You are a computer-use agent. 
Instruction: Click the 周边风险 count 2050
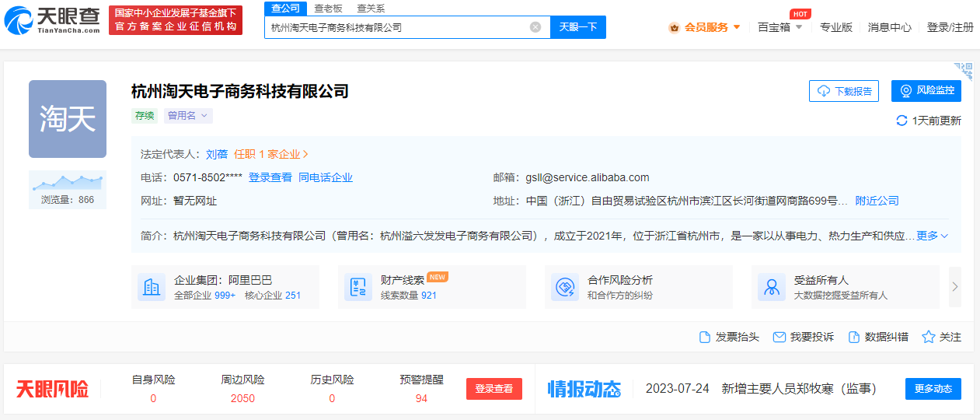tap(242, 398)
